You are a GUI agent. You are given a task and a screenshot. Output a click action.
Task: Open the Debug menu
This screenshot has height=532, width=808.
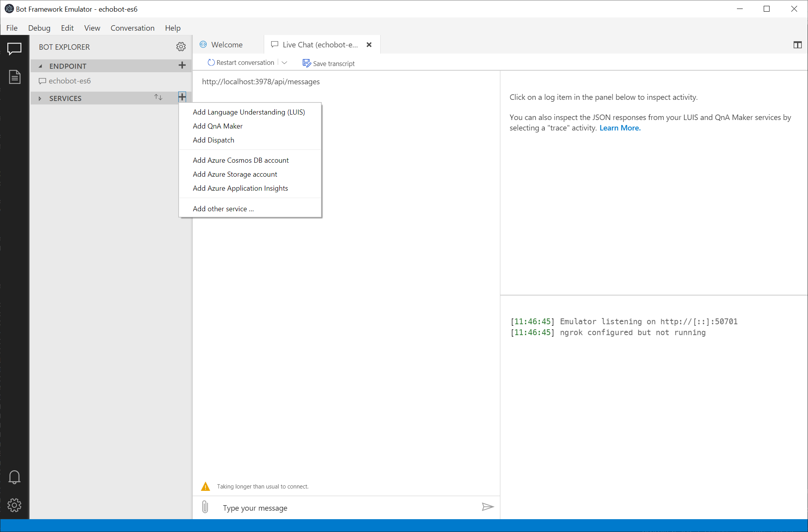39,28
